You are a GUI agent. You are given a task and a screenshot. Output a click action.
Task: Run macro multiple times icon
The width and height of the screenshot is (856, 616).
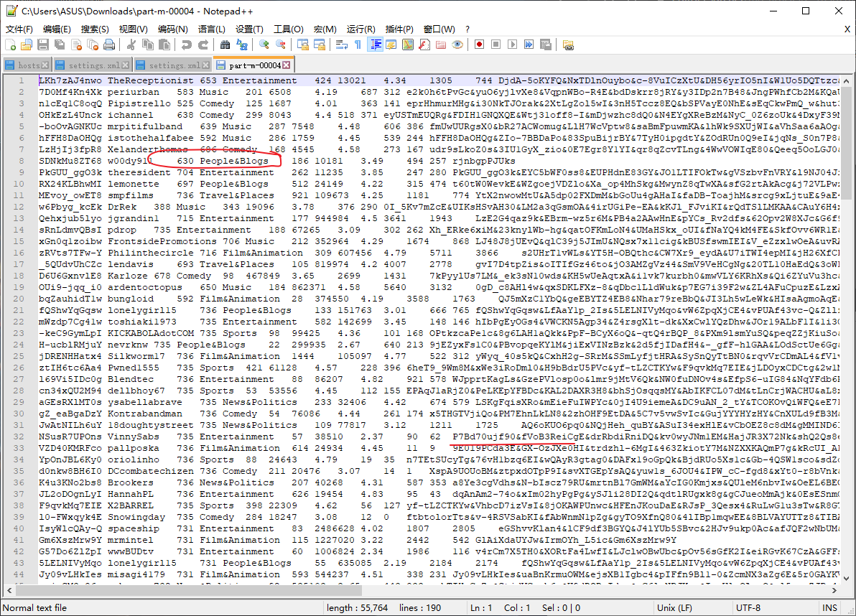pyautogui.click(x=529, y=45)
